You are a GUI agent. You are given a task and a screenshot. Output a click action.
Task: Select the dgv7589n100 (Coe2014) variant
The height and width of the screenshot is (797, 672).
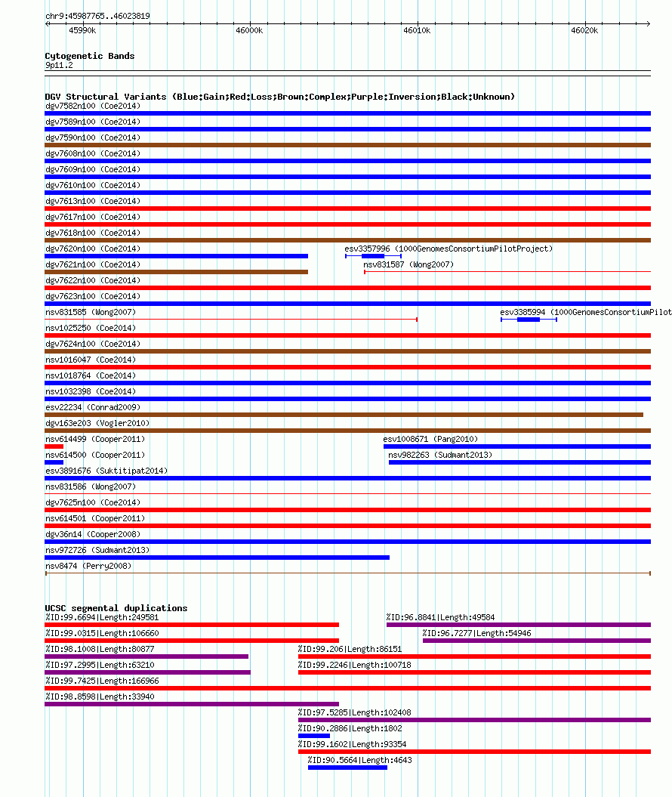tap(93, 122)
